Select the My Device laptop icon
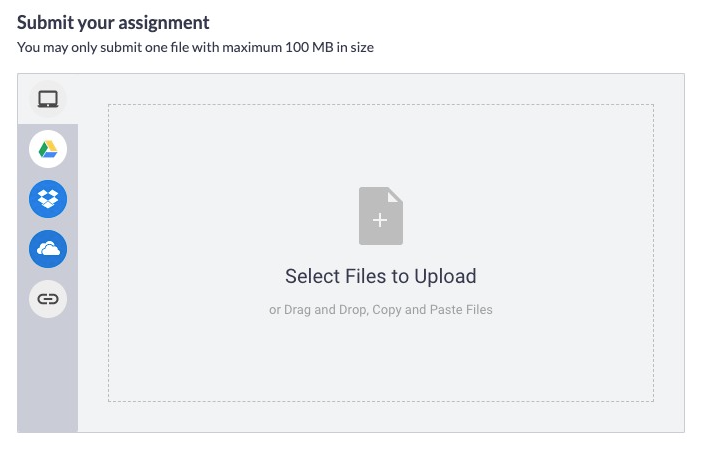The height and width of the screenshot is (450, 703). 48,99
